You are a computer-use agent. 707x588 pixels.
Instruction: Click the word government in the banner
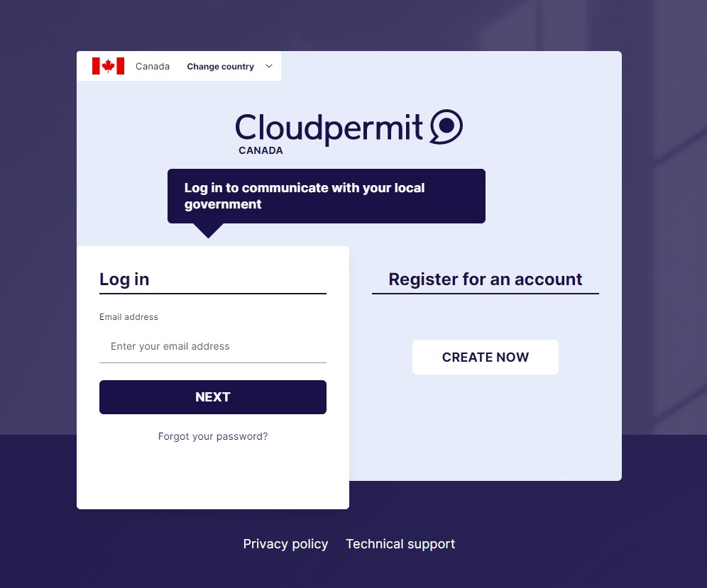(223, 204)
